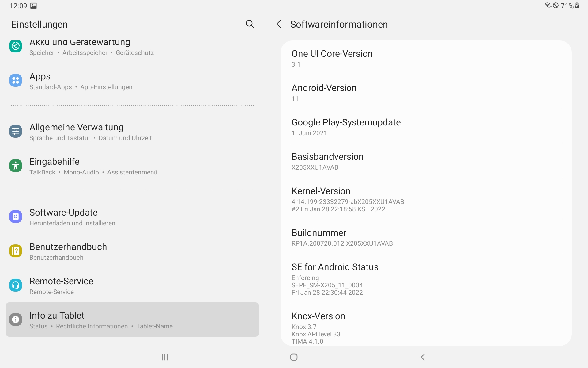Viewport: 588px width, 368px height.
Task: Tap the Eingabehilfe accessibility icon
Action: tap(16, 166)
